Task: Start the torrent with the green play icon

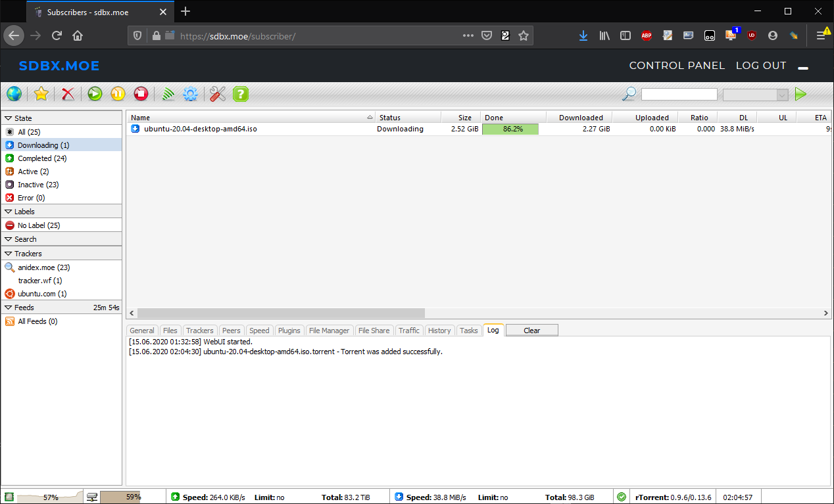Action: 95,94
